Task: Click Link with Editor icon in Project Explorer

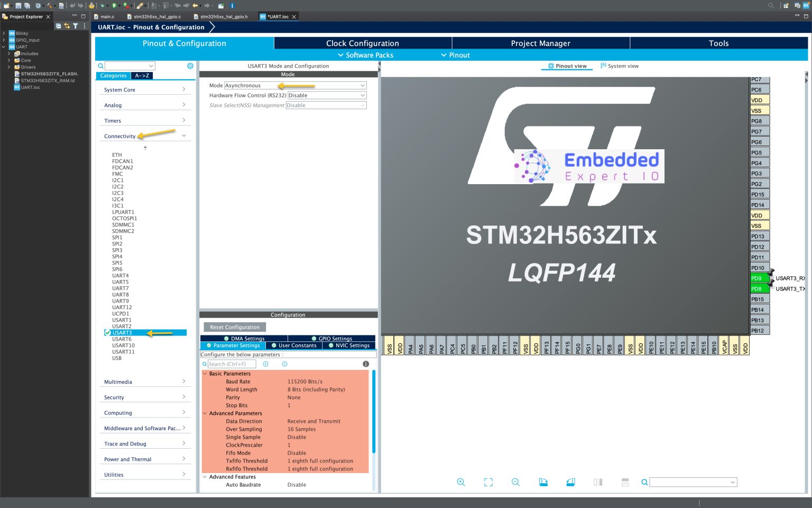Action: click(67, 25)
